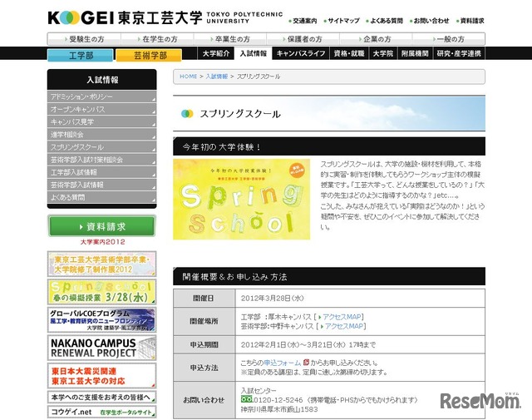Open the 入試情報 menu in black bar
This screenshot has height=420, width=532.
(253, 53)
